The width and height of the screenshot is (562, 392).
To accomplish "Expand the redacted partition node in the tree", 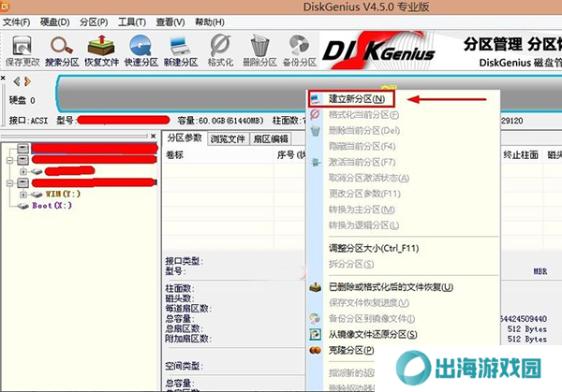I will [23, 171].
